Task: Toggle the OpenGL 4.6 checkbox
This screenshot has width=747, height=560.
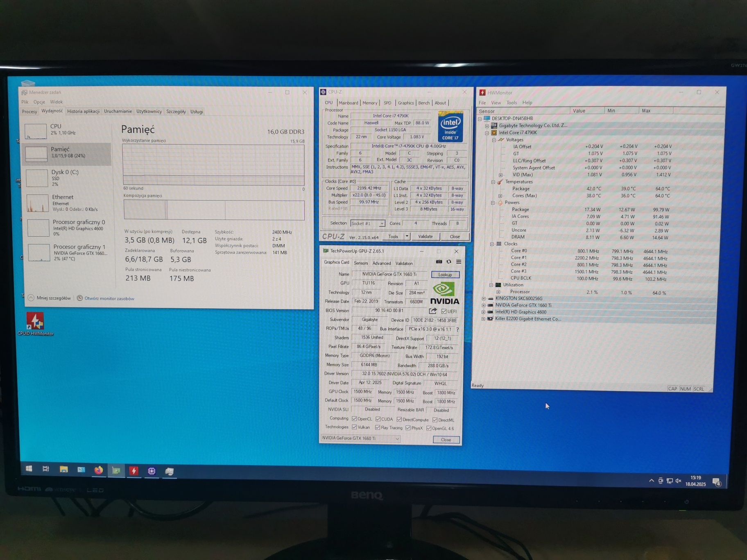Action: pyautogui.click(x=429, y=429)
